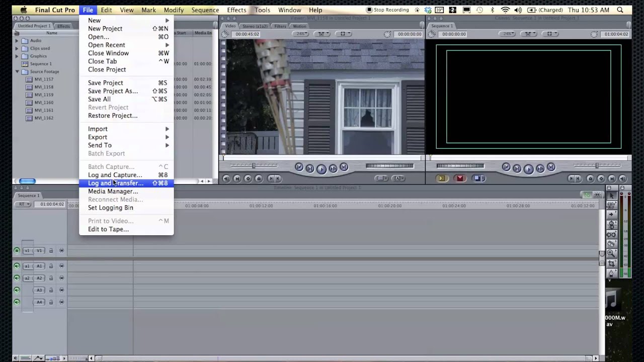Click Wi-Fi icon in menu bar
Screen dimensions: 644x362
coord(506,10)
